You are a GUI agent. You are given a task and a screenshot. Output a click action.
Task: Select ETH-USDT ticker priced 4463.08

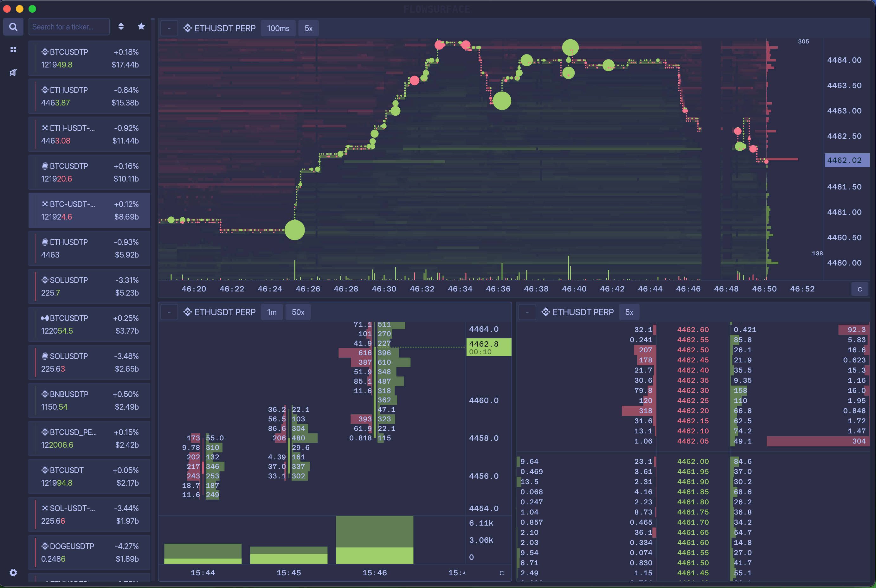pyautogui.click(x=89, y=134)
